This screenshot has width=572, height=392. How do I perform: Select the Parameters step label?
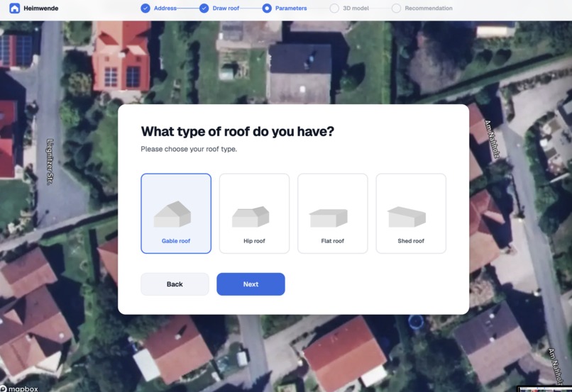(x=291, y=8)
